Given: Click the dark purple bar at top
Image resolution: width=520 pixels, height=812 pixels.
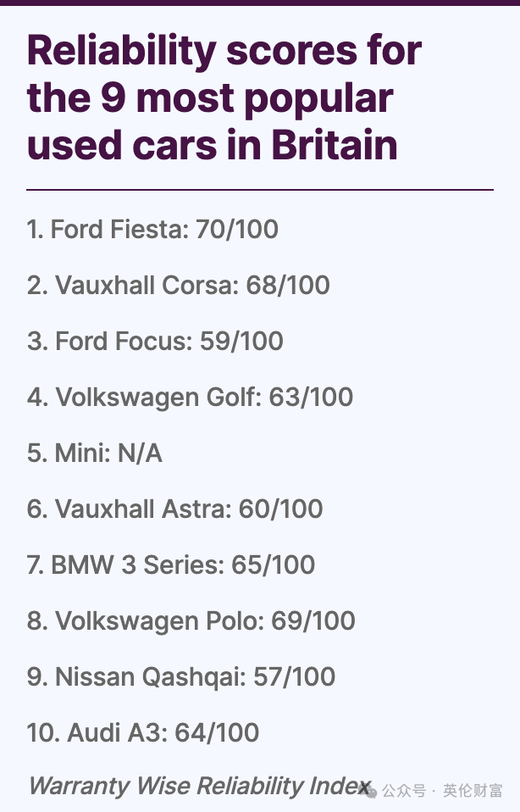Looking at the screenshot, I should [x=260, y=3].
